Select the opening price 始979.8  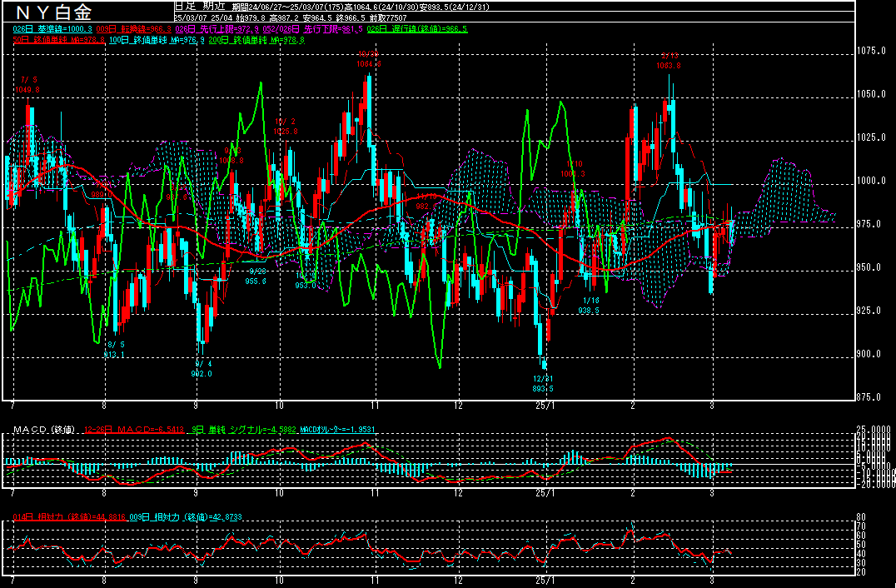click(x=252, y=18)
